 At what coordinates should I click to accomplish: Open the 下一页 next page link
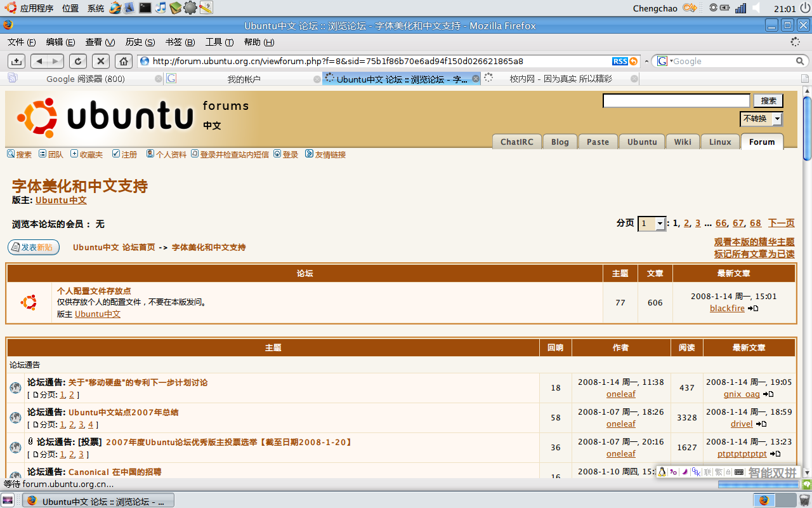tap(781, 223)
